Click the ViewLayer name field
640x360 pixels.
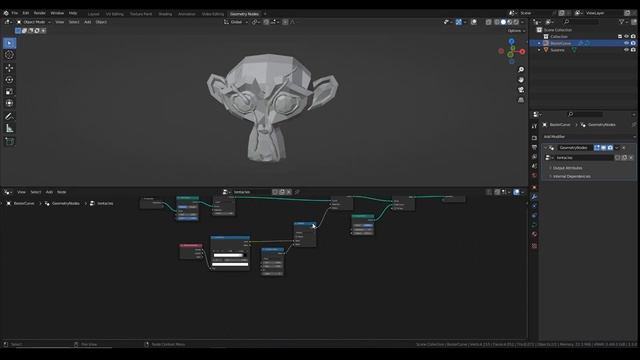604,13
